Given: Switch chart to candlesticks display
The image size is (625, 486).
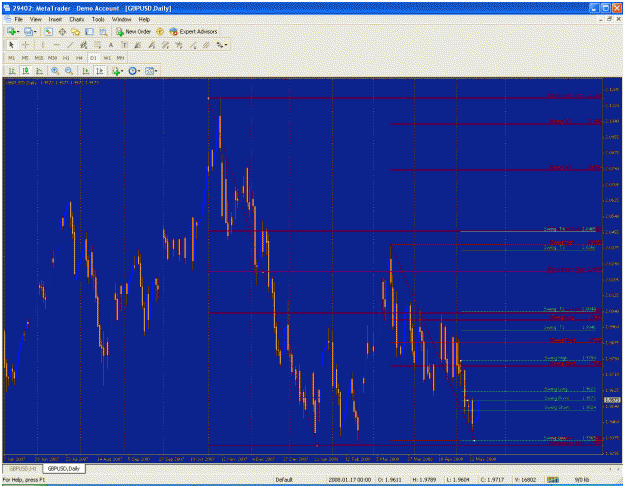Looking at the screenshot, I should pyautogui.click(x=26, y=71).
